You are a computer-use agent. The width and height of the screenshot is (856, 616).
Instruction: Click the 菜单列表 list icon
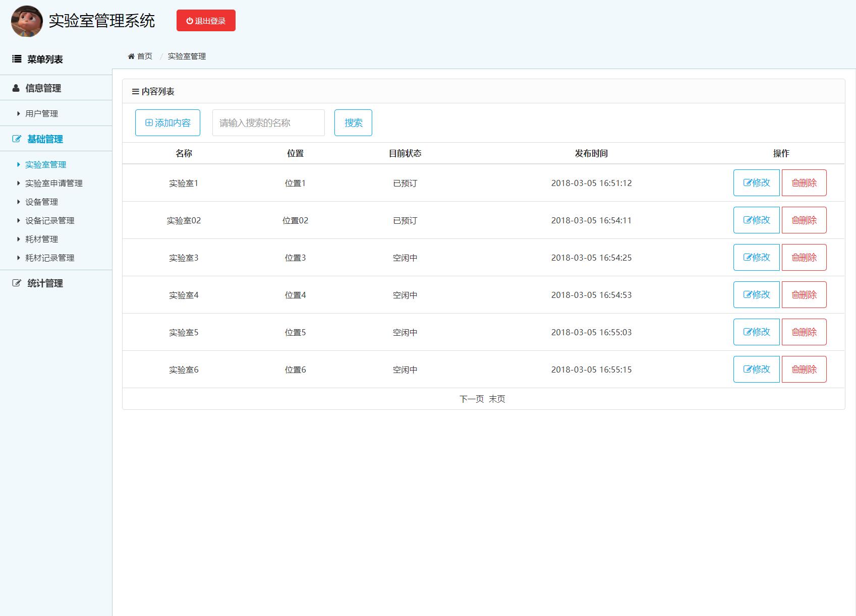pos(17,59)
